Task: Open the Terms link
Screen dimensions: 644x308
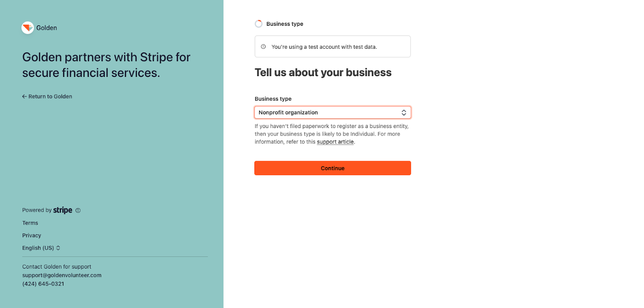Action: click(x=30, y=223)
